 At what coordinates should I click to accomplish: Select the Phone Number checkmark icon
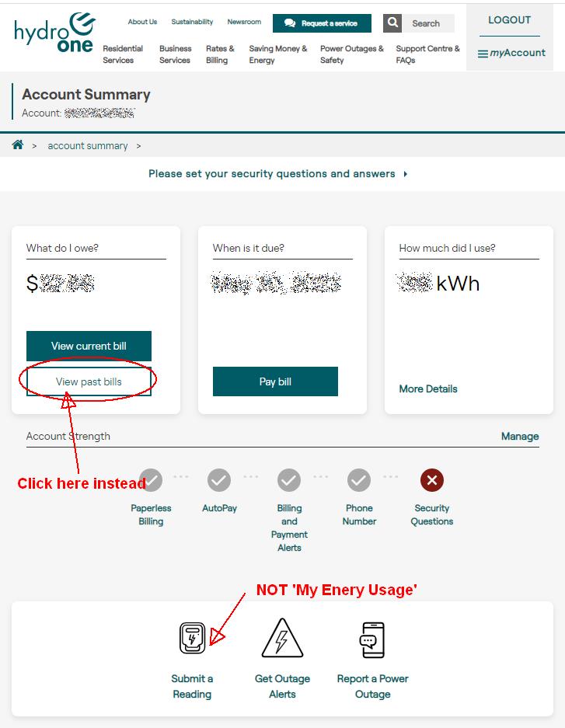[359, 480]
